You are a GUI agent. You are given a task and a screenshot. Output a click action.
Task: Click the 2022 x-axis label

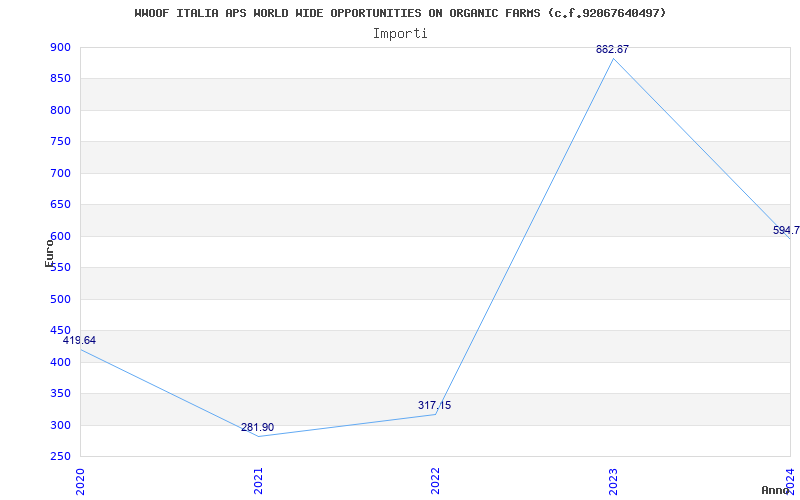click(x=435, y=481)
